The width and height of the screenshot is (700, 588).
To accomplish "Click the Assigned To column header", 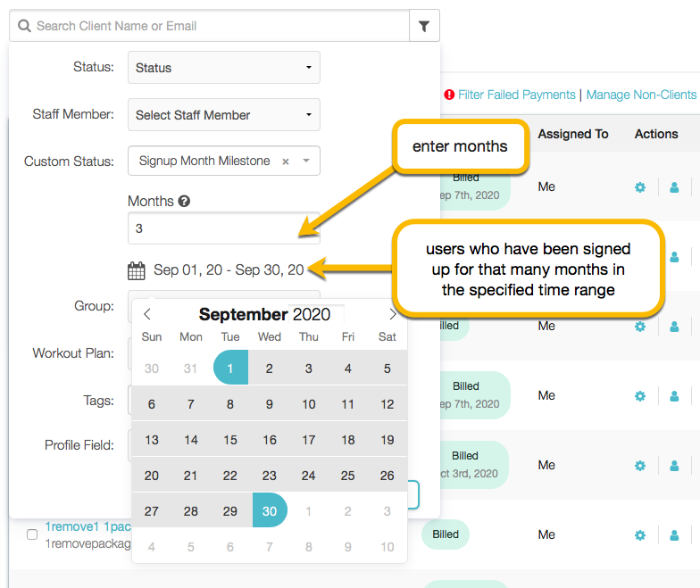I will coord(573,134).
